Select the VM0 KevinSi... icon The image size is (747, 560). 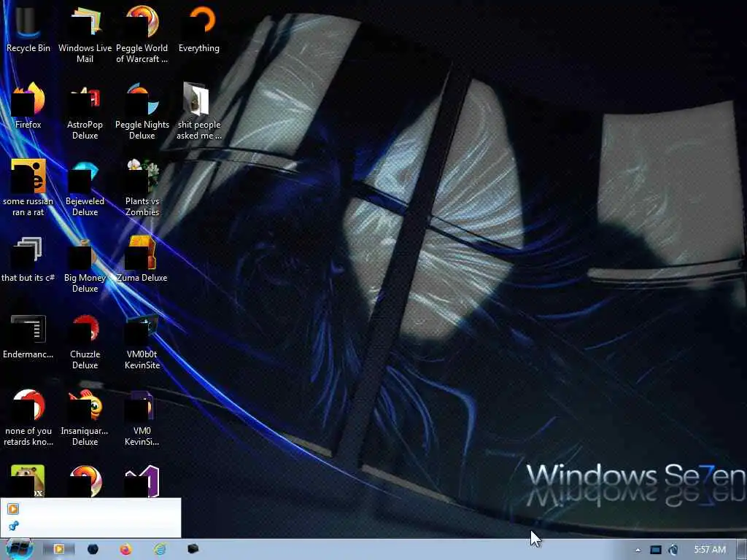click(x=142, y=418)
